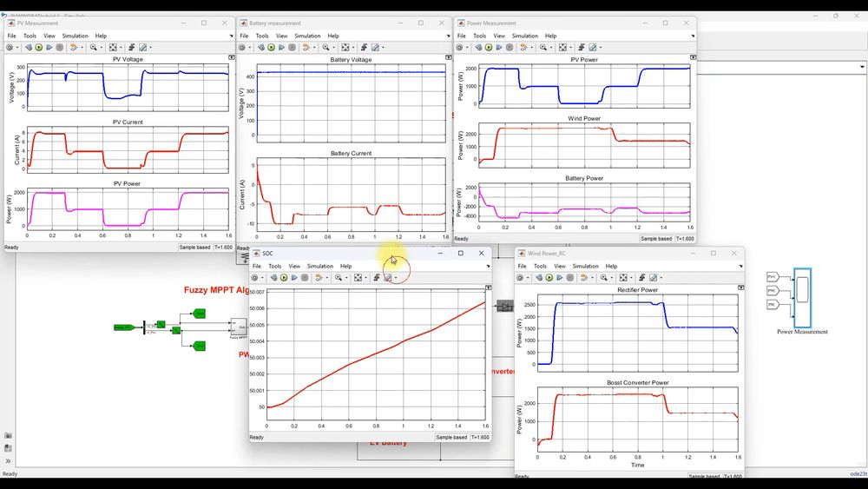This screenshot has width=868, height=489.
Task: Click expand chevrons at Simulink palette bottom
Action: (8, 460)
